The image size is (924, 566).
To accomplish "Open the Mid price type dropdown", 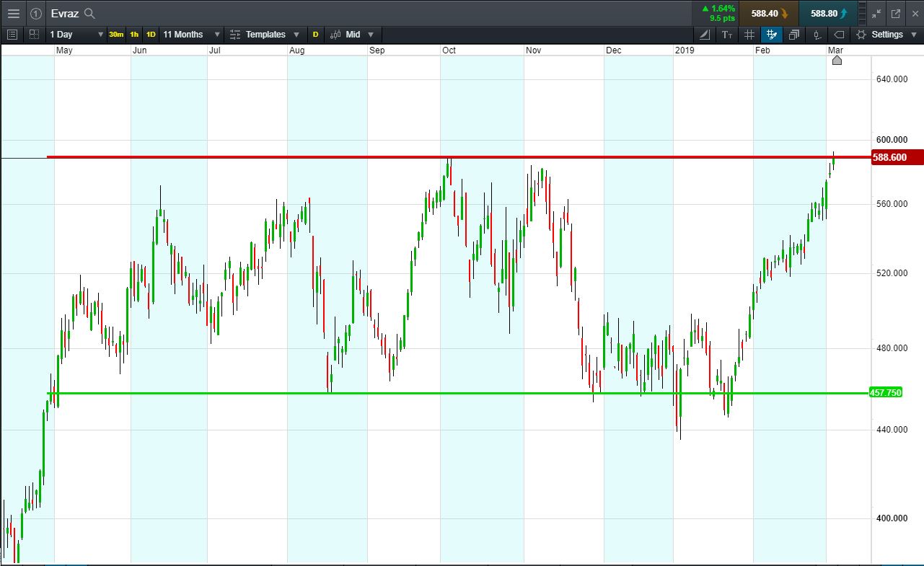I will tap(353, 34).
